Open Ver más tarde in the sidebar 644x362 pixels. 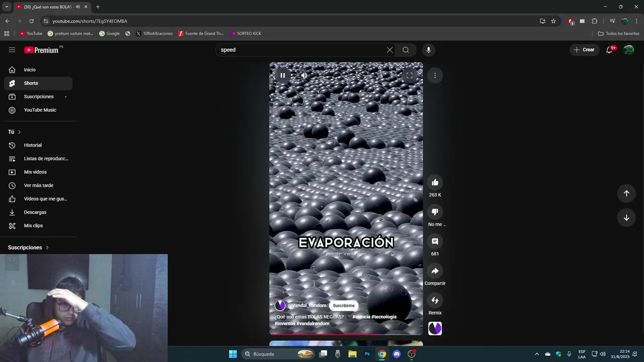tap(38, 186)
